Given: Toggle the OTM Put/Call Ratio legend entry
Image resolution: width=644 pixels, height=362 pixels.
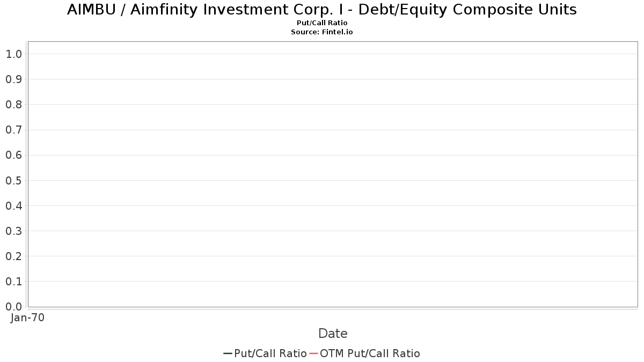Looking at the screenshot, I should (x=365, y=353).
